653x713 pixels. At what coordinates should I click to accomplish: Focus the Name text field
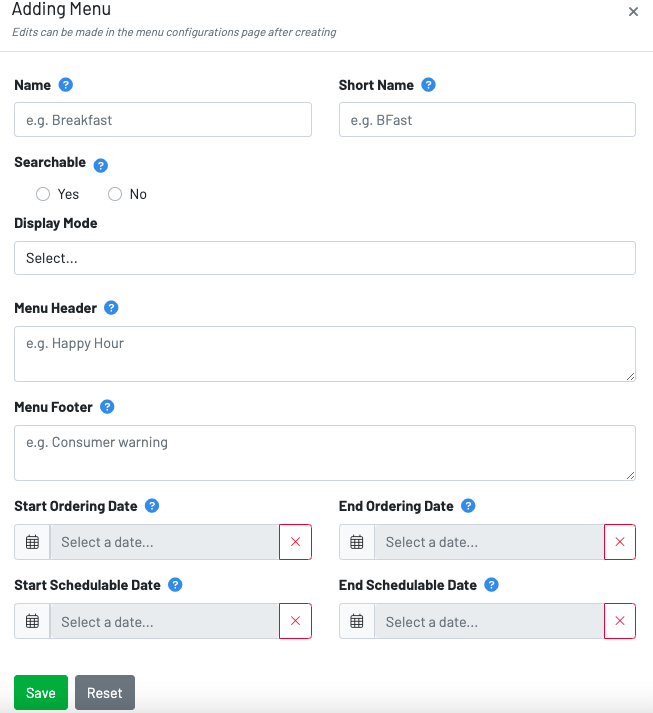163,120
